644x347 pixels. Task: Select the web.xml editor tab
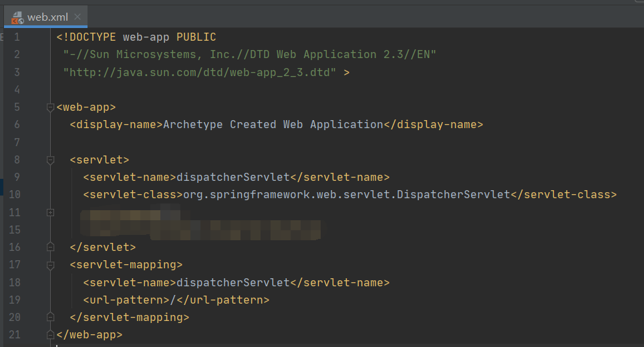tap(45, 17)
